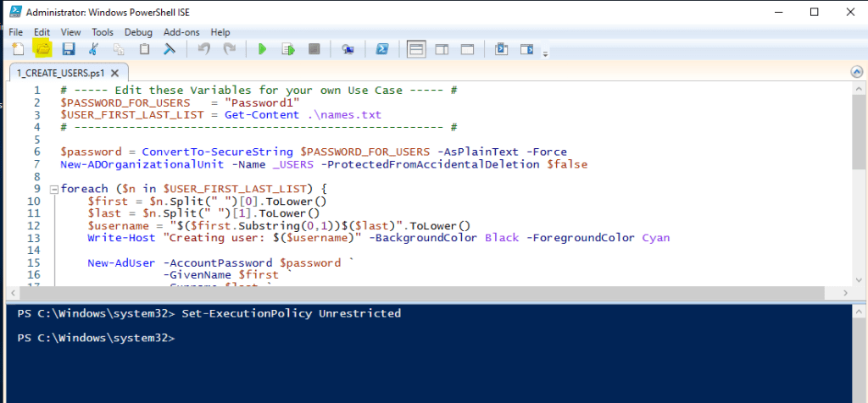Open a script with the folder icon
This screenshot has height=403, width=868.
[42, 49]
